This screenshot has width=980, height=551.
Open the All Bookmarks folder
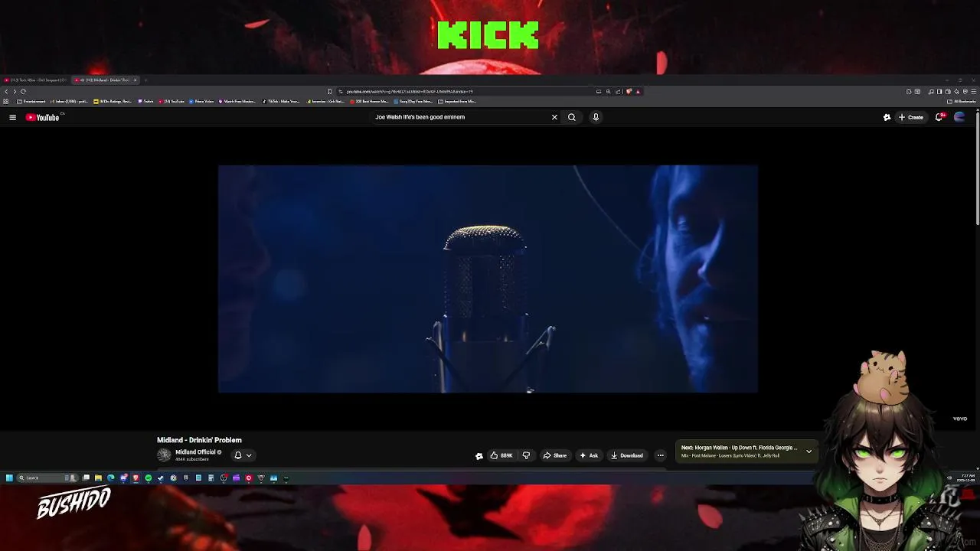962,101
